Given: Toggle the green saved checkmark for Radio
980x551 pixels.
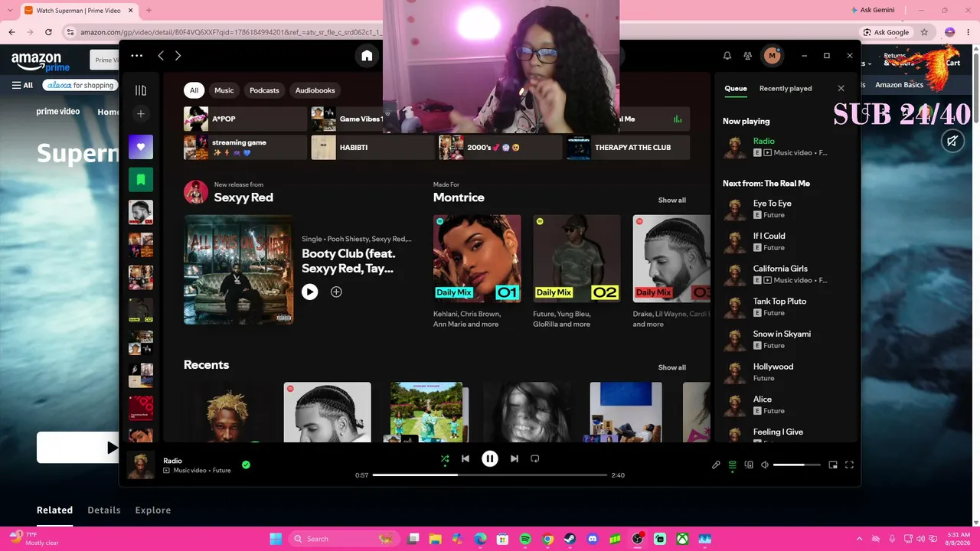Looking at the screenshot, I should click(x=246, y=465).
